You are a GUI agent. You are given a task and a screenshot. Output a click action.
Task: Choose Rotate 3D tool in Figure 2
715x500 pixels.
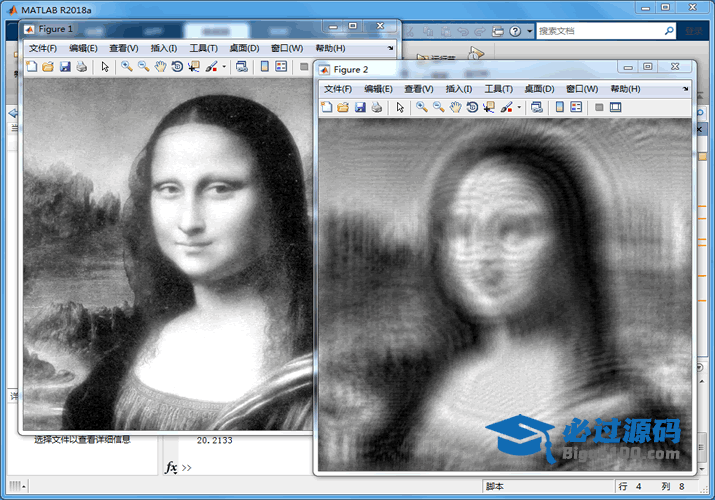472,107
